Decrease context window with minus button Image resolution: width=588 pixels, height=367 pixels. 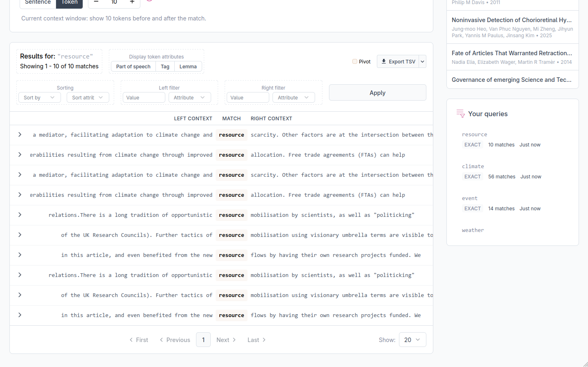(96, 2)
